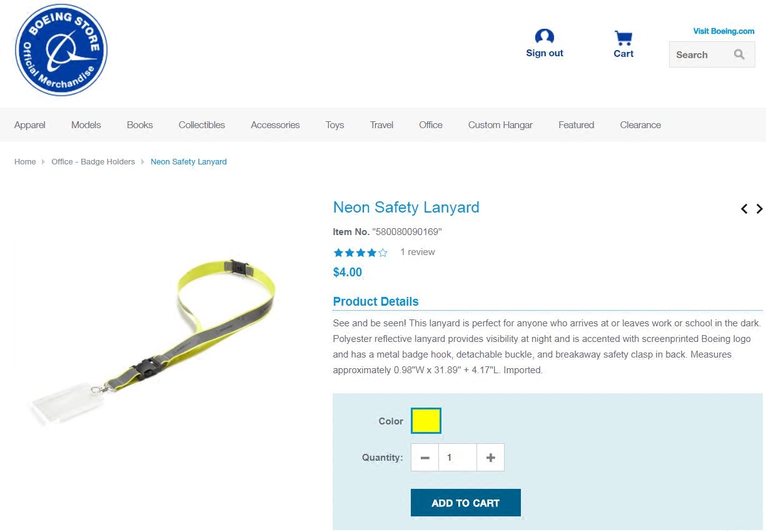Click the Office - Badge Holders breadcrumb
Viewport: 766px width, 532px height.
tap(93, 161)
